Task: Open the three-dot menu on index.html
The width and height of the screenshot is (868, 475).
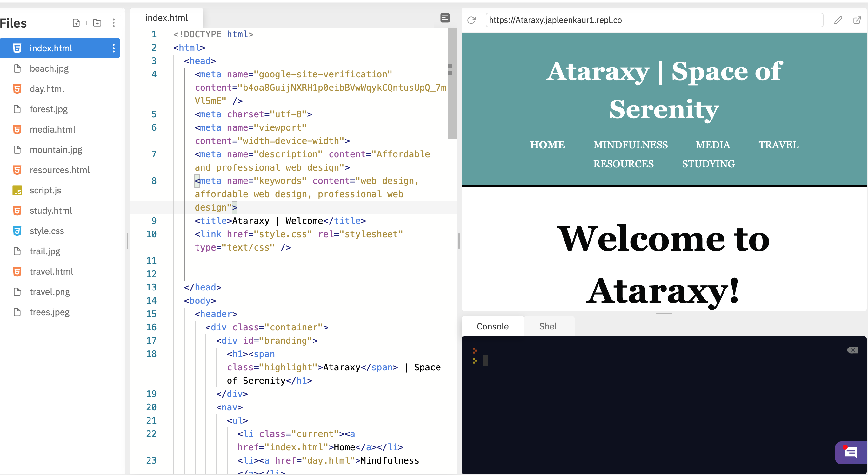Action: [114, 48]
